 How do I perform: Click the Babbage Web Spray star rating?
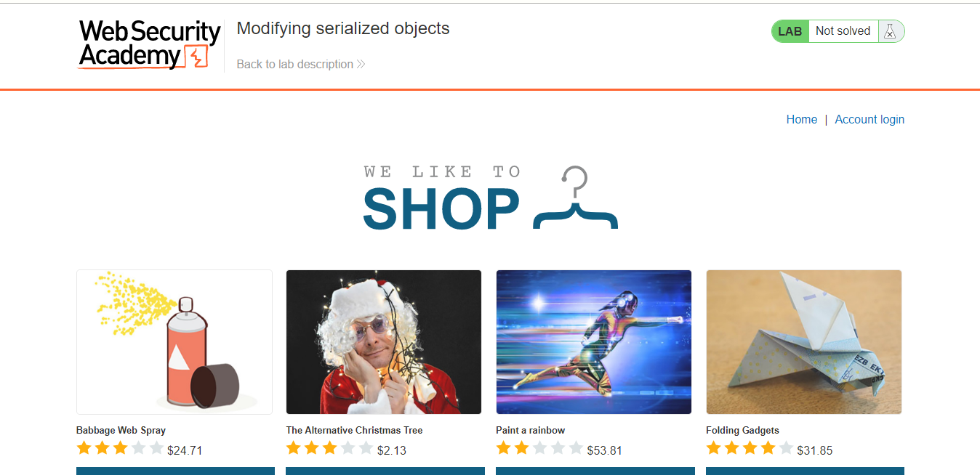tap(120, 448)
